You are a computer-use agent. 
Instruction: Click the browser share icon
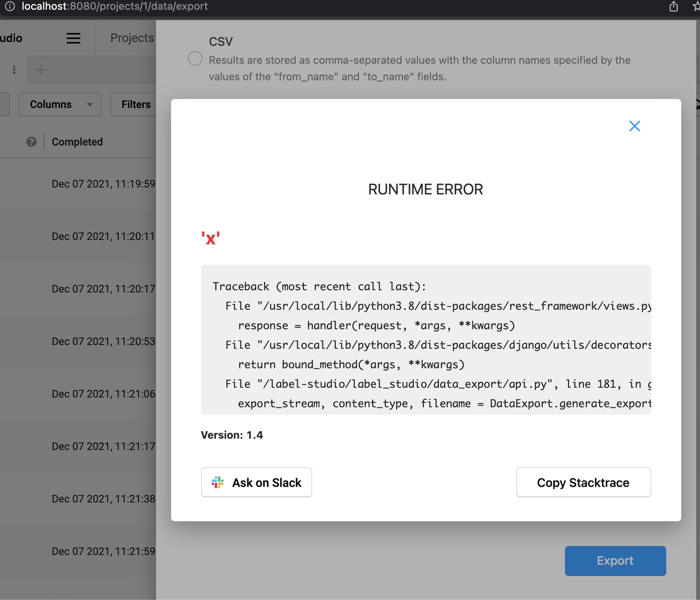(674, 6)
